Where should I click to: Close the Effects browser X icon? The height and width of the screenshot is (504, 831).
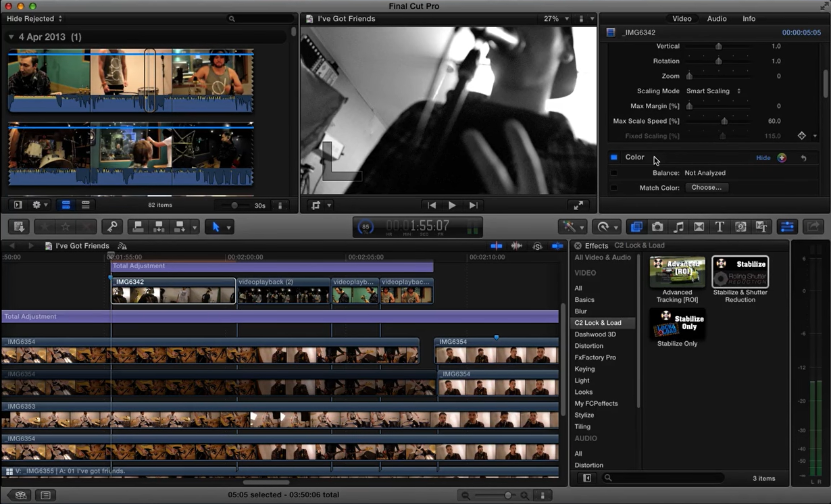coord(578,246)
